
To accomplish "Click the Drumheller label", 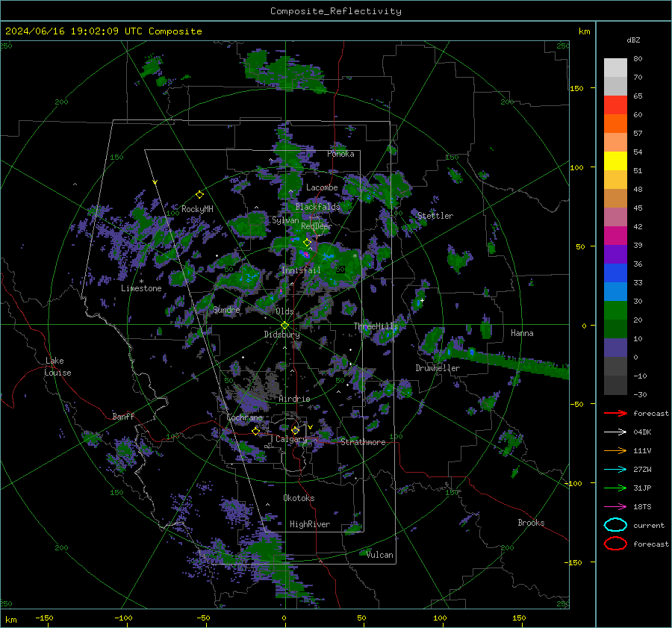I will point(438,368).
